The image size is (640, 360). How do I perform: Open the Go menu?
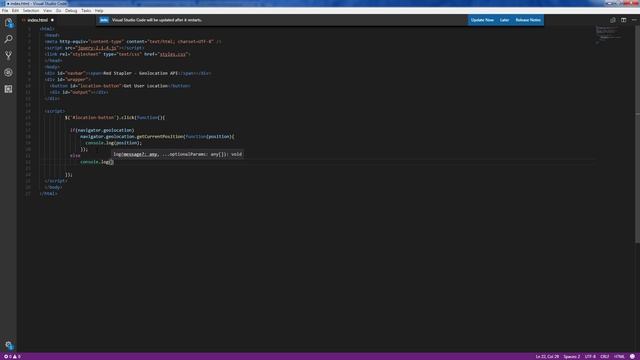click(x=58, y=11)
